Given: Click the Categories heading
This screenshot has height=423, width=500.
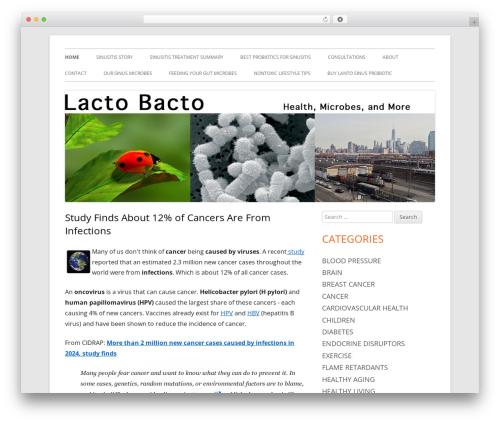Looking at the screenshot, I should tap(353, 239).
